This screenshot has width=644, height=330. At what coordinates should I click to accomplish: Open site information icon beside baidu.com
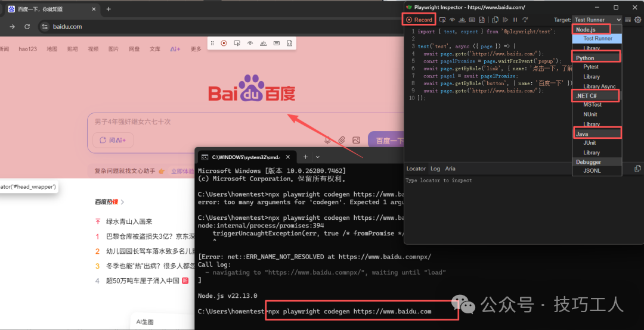click(45, 27)
